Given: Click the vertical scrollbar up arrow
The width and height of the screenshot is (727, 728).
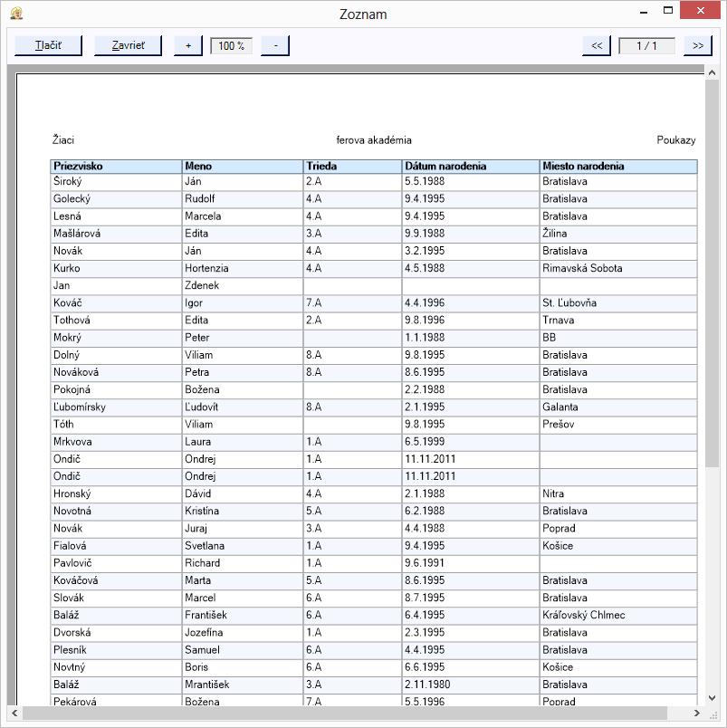Looking at the screenshot, I should (712, 72).
